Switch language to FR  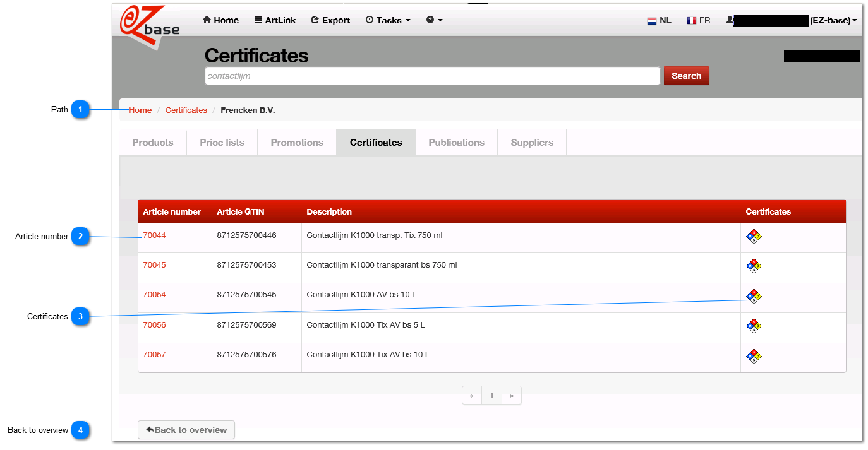(x=699, y=20)
